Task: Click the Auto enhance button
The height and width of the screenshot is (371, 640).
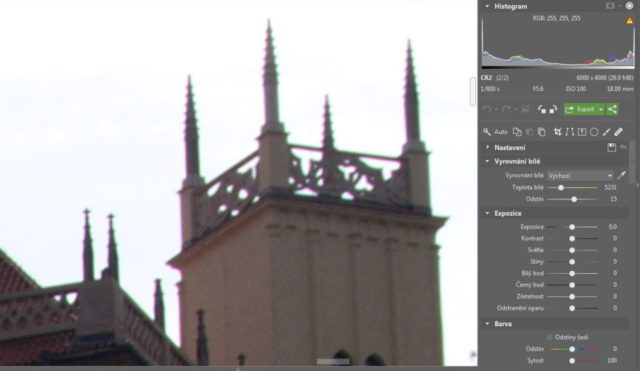Action: [501, 132]
